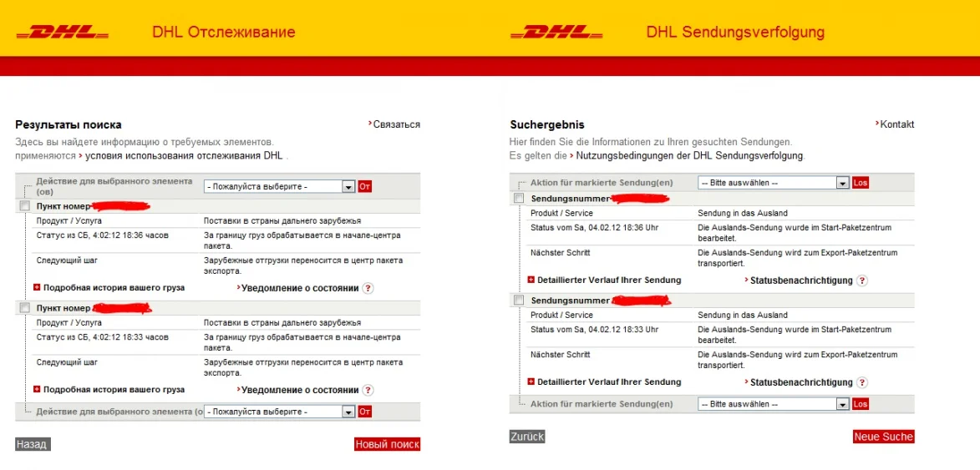Click question mark next to second Statusbenachrichtigung

[x=862, y=382]
